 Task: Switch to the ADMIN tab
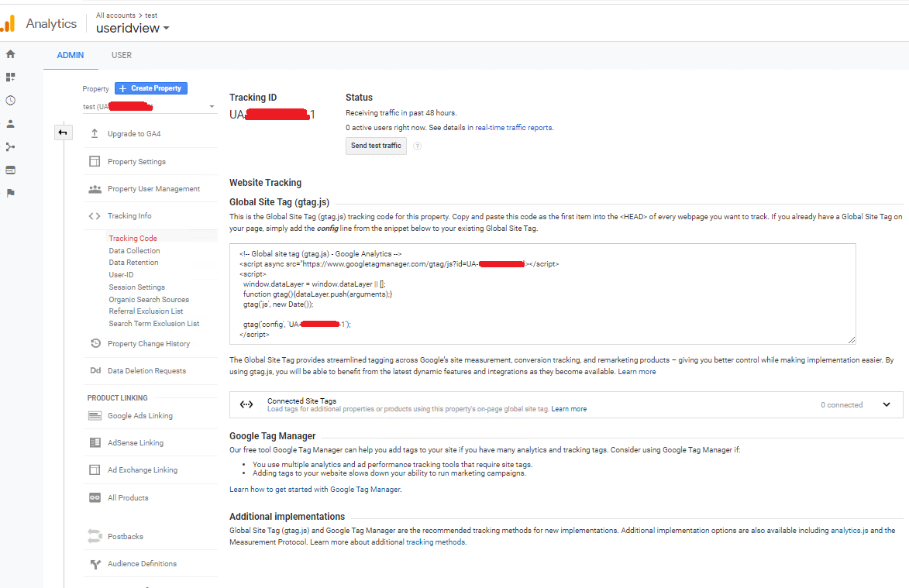click(x=71, y=55)
